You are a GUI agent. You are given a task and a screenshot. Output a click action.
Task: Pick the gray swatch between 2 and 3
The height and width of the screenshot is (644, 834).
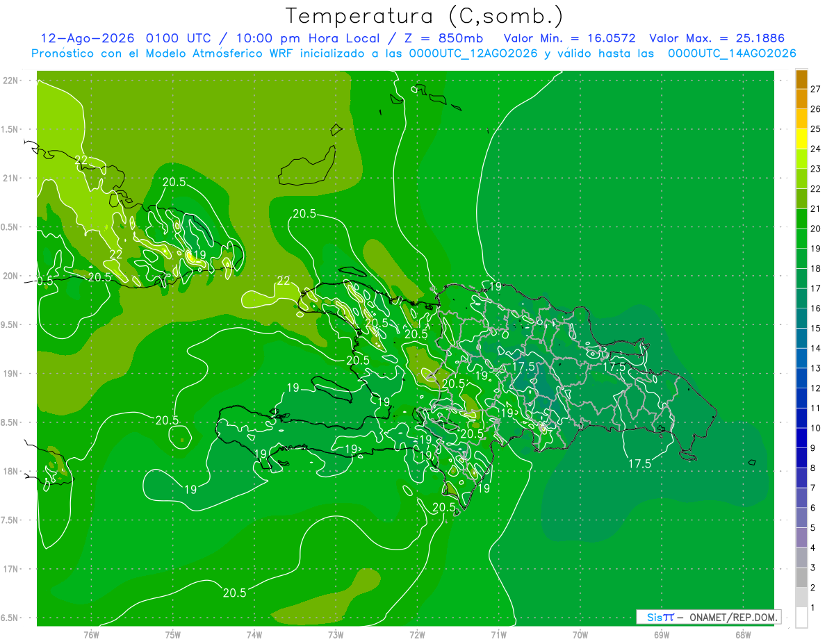pos(801,578)
